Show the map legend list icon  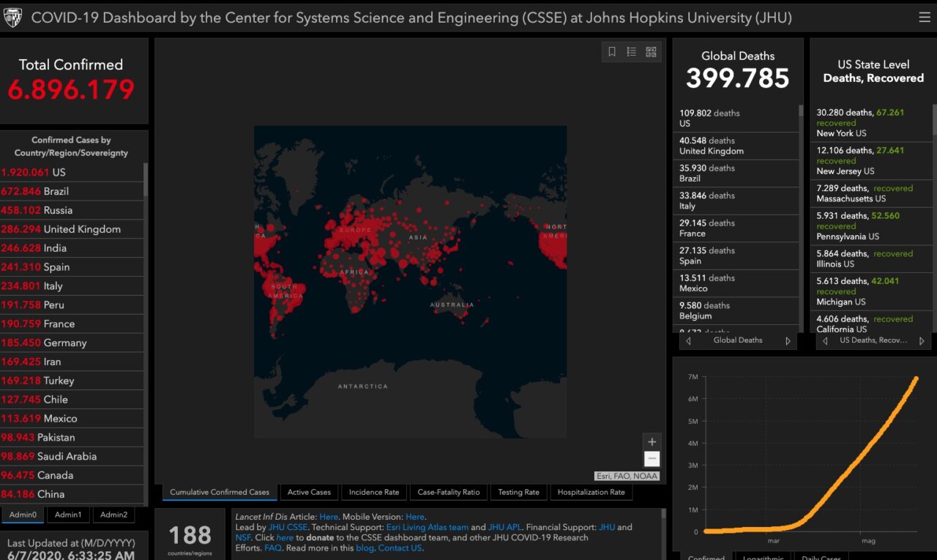coord(631,51)
